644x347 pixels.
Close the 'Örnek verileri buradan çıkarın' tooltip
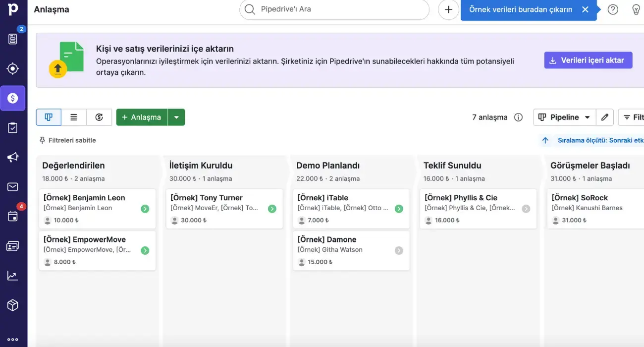coord(585,9)
